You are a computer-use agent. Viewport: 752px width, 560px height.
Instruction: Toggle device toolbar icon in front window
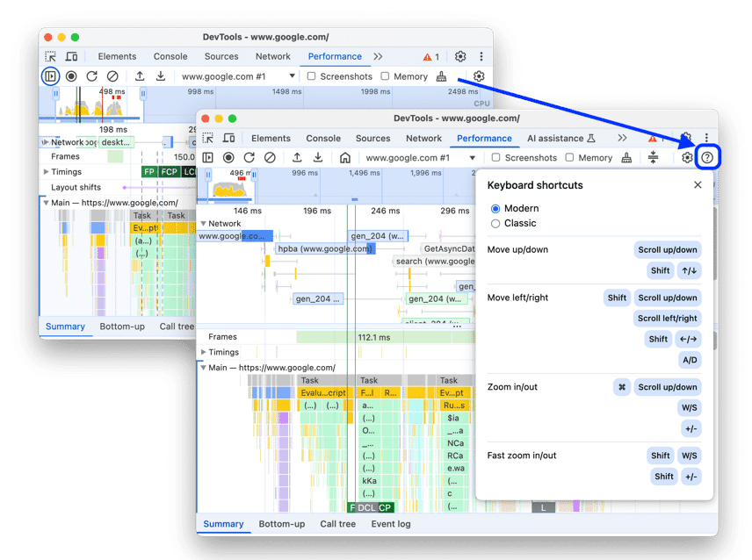[228, 138]
